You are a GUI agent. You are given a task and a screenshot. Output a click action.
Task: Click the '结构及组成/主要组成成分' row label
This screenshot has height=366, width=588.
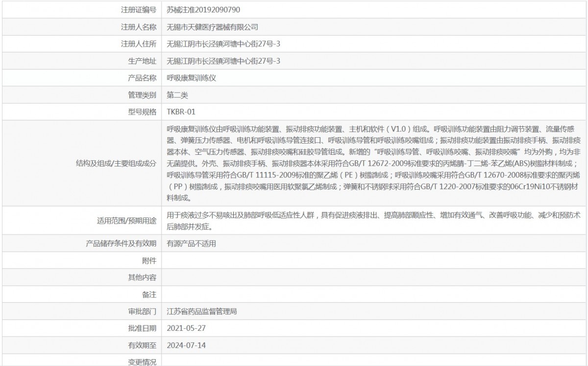point(117,164)
